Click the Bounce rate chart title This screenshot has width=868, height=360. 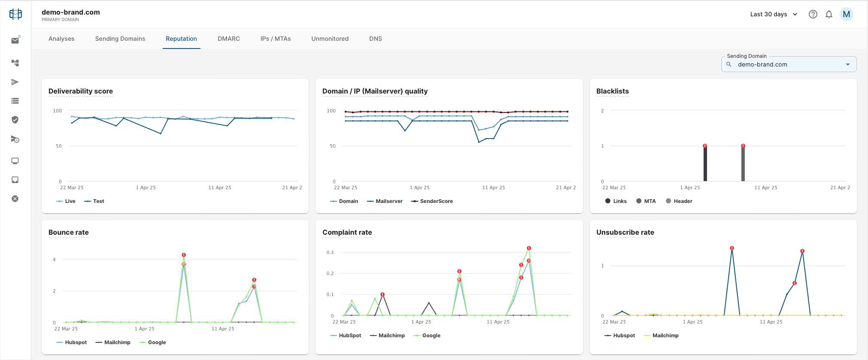tap(69, 233)
